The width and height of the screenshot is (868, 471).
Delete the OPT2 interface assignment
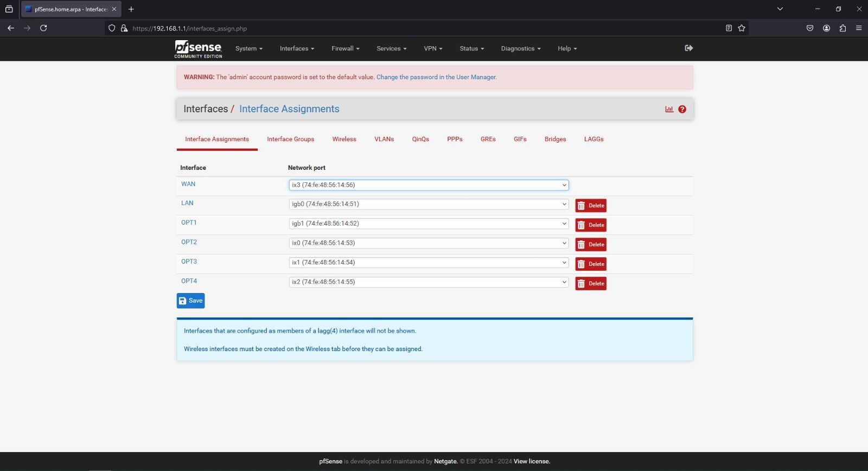591,245
